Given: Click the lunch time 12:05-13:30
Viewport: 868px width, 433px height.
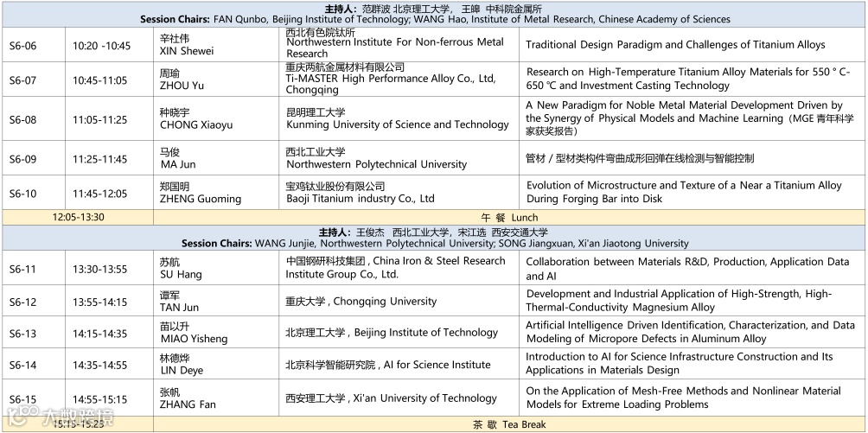Looking at the screenshot, I should coord(78,217).
